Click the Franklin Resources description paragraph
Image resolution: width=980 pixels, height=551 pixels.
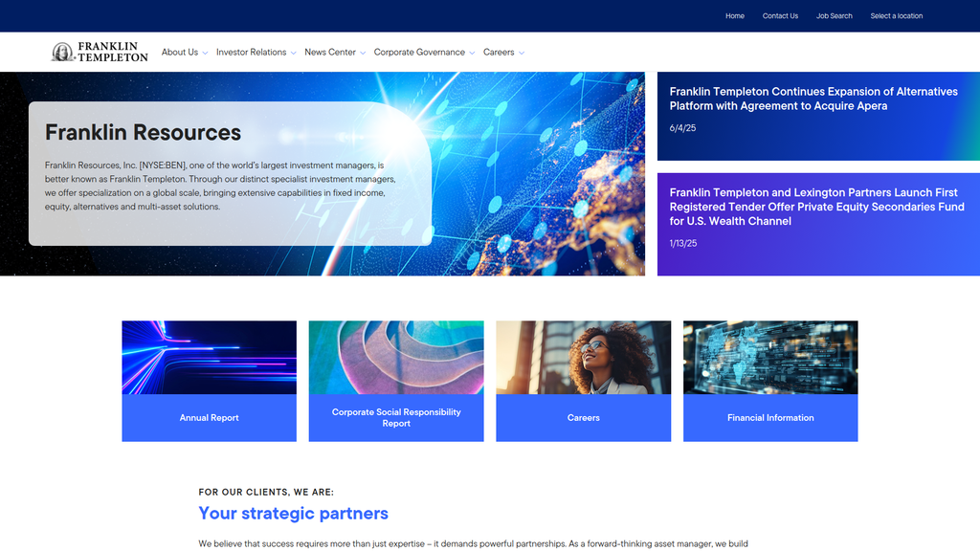click(x=220, y=187)
